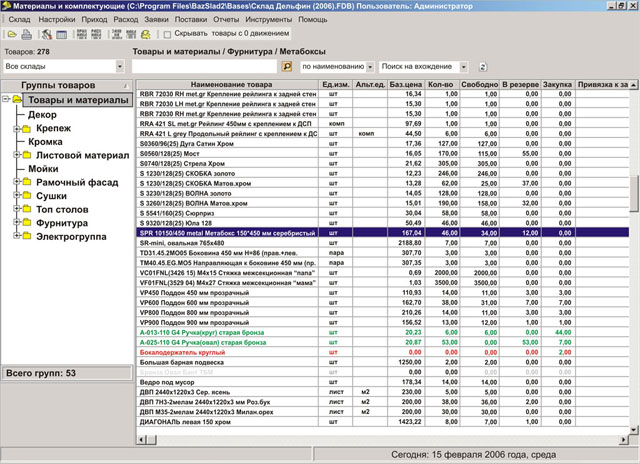Open the Поиск на вхождение dropdown
This screenshot has height=464, width=640.
coord(464,67)
